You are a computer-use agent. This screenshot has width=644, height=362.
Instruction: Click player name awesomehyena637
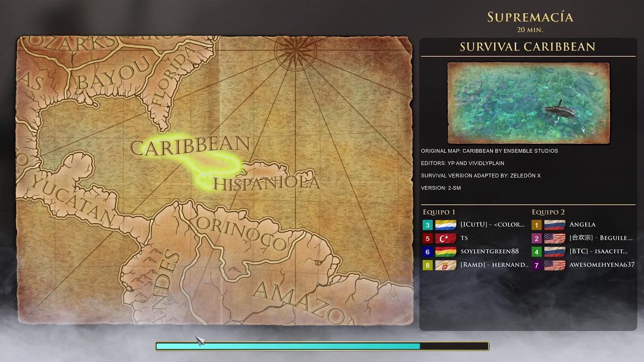(x=602, y=265)
